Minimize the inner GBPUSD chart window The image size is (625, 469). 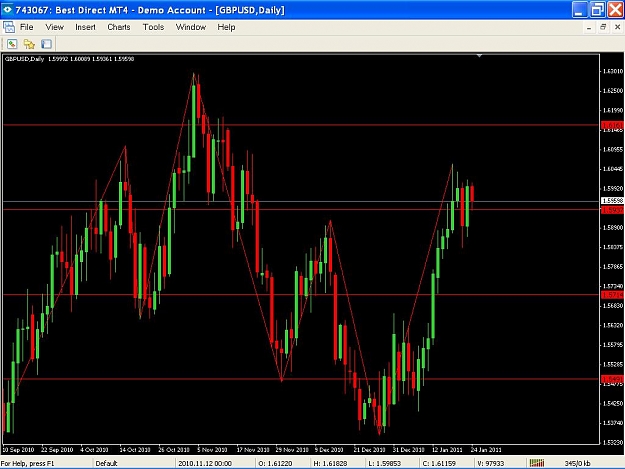tap(589, 27)
